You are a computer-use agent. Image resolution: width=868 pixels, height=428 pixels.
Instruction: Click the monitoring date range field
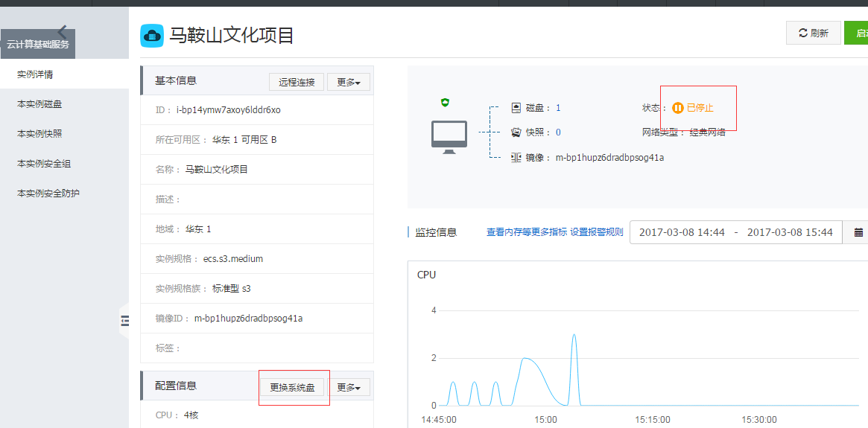pyautogui.click(x=735, y=232)
